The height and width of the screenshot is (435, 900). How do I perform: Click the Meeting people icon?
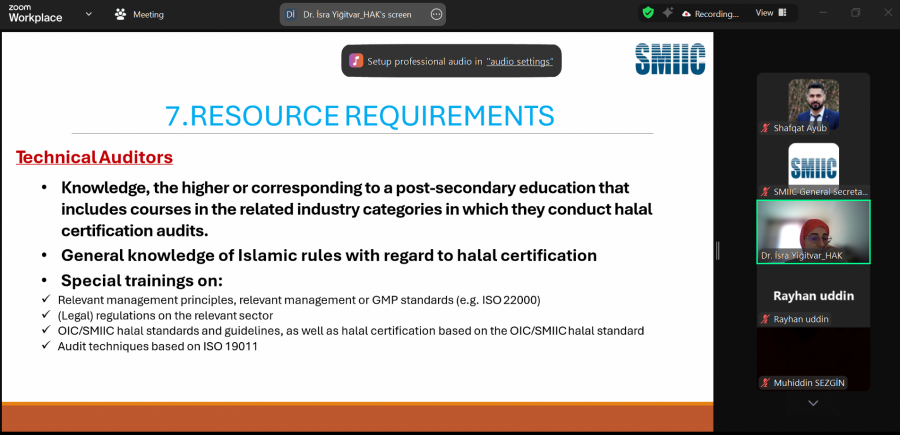pyautogui.click(x=121, y=15)
